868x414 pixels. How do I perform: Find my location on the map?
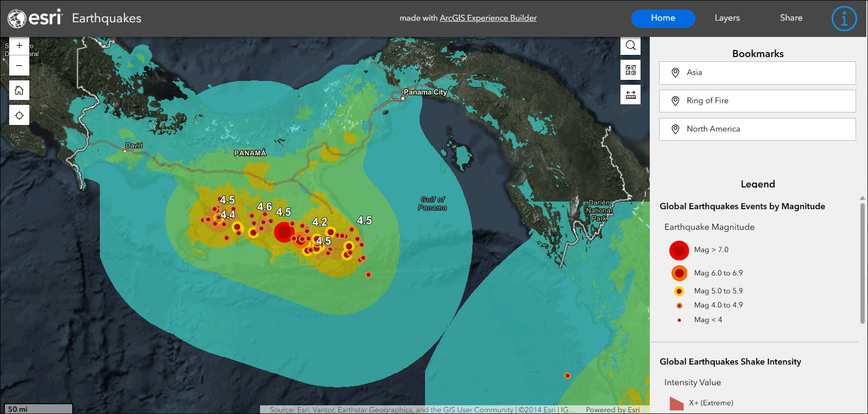click(19, 115)
